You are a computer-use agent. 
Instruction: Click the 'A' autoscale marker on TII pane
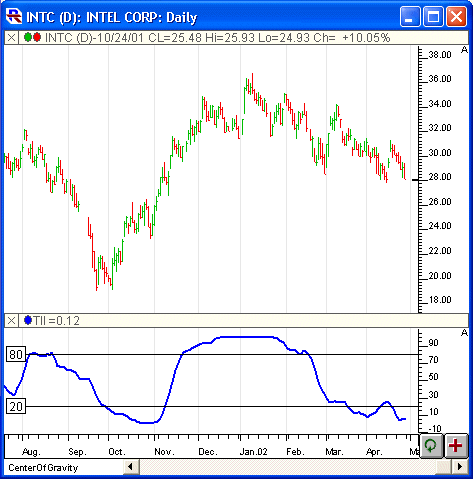point(464,333)
